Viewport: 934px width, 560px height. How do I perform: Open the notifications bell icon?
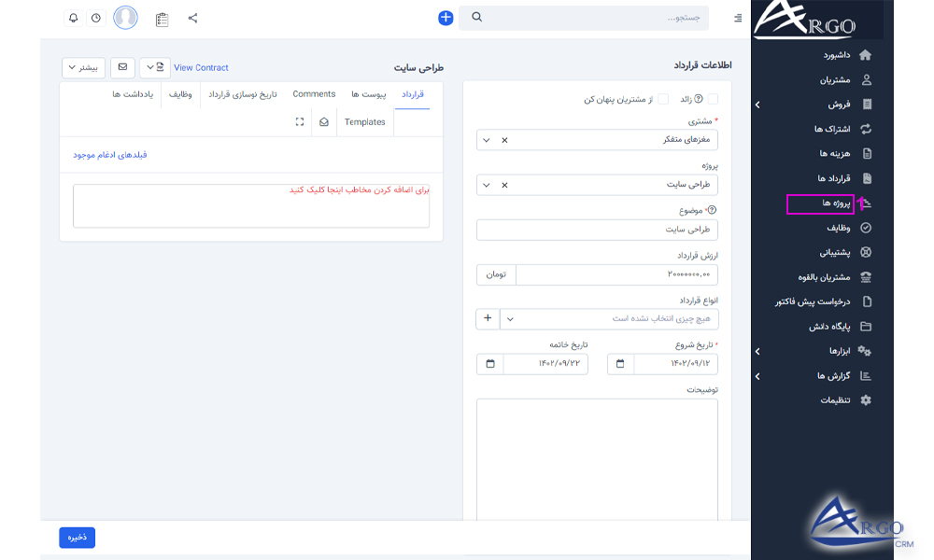coord(73,18)
